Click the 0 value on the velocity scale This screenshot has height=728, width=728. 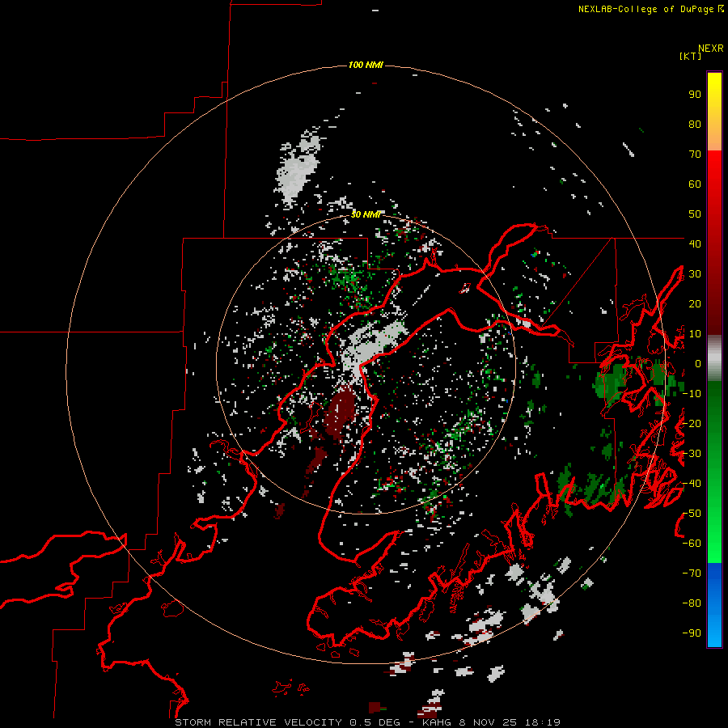click(697, 363)
